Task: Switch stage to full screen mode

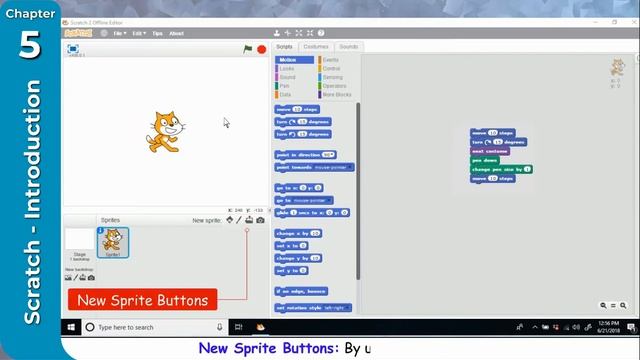Action: 73,49
